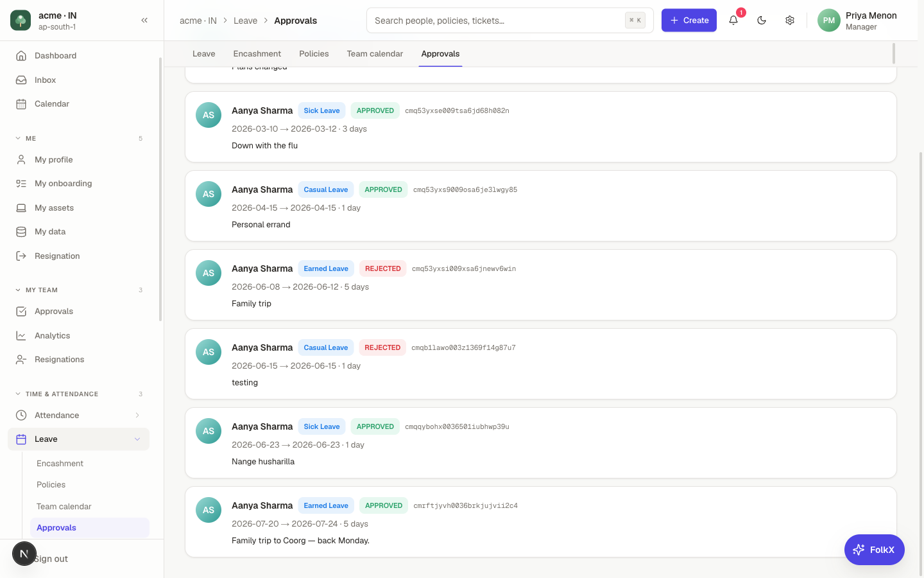Viewport: 924px width, 578px height.
Task: Open Analytics chart icon
Action: point(21,336)
